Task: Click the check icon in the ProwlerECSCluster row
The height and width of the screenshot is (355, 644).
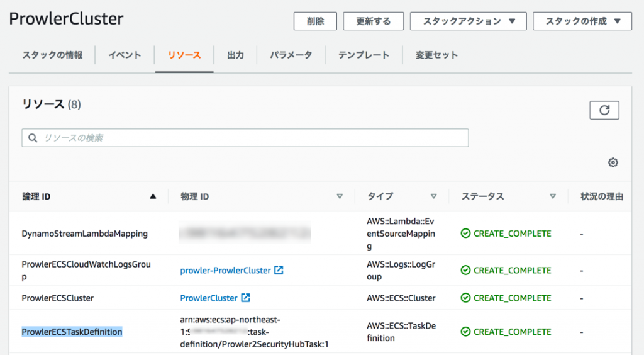Action: pyautogui.click(x=465, y=298)
